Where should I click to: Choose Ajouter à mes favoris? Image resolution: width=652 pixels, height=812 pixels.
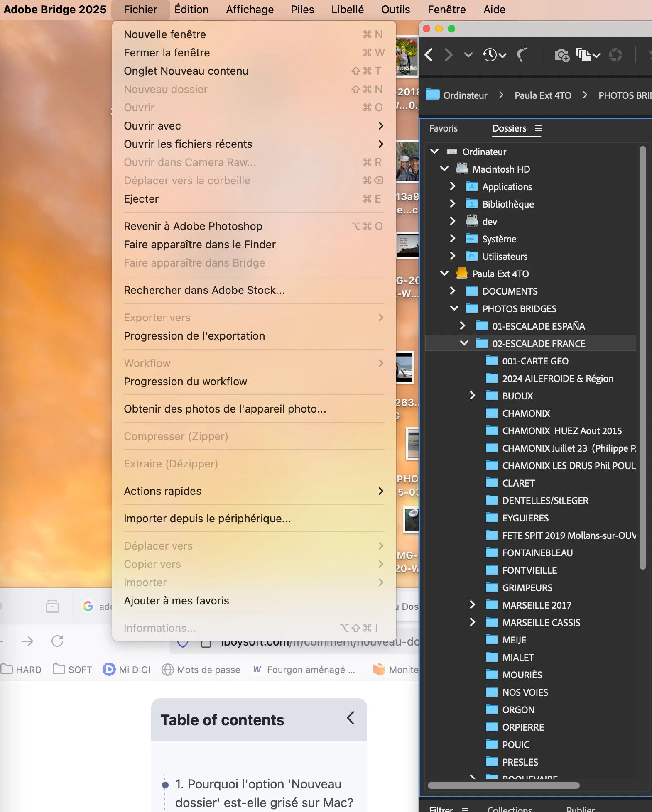254,601
